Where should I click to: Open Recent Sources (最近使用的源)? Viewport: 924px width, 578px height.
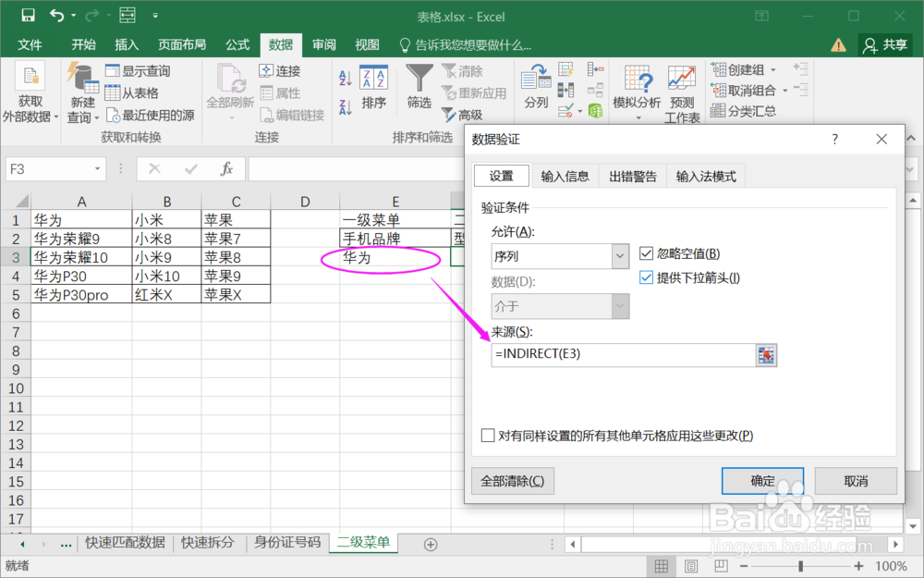tap(151, 115)
